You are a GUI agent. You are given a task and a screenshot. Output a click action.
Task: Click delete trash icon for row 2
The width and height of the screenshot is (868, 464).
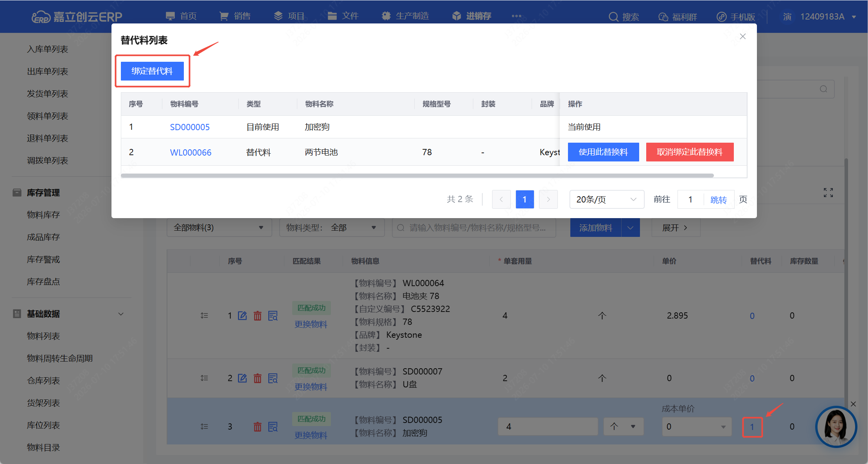(257, 378)
